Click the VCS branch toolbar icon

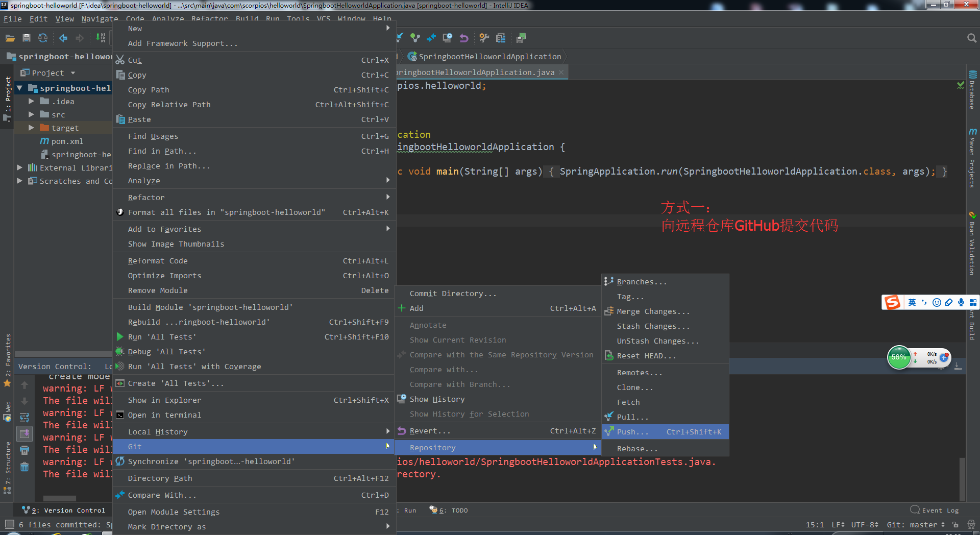click(x=415, y=38)
